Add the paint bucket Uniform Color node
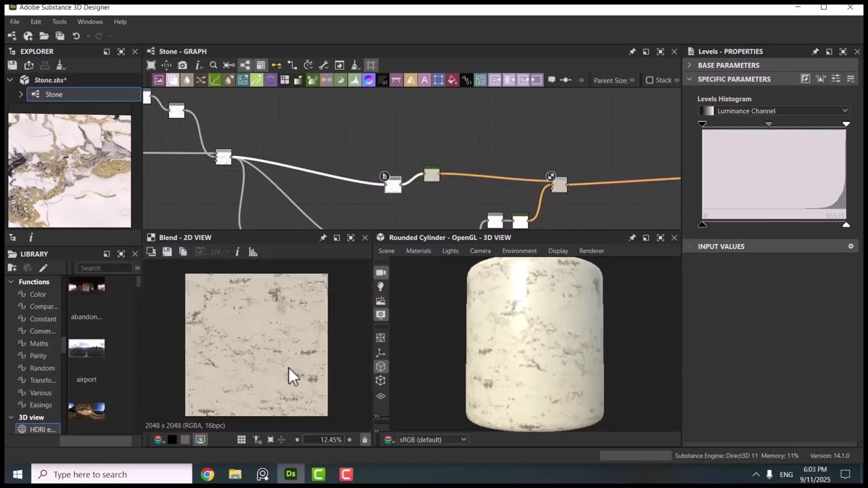This screenshot has height=488, width=868. (452, 80)
